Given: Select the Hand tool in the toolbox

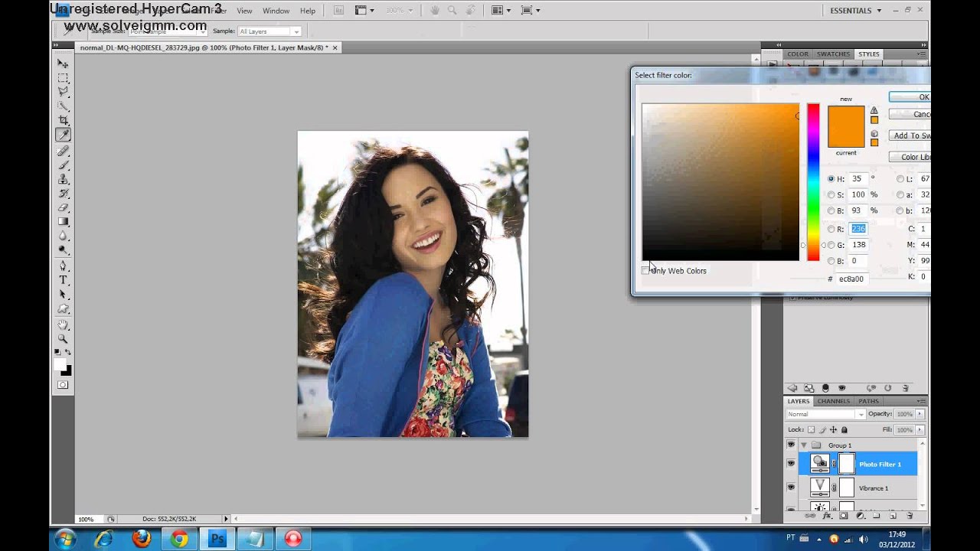Looking at the screenshot, I should tap(63, 325).
